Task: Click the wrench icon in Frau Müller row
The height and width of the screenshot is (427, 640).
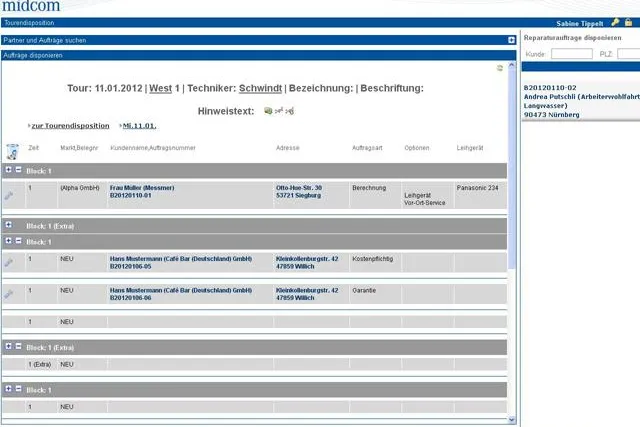Action: click(9, 196)
